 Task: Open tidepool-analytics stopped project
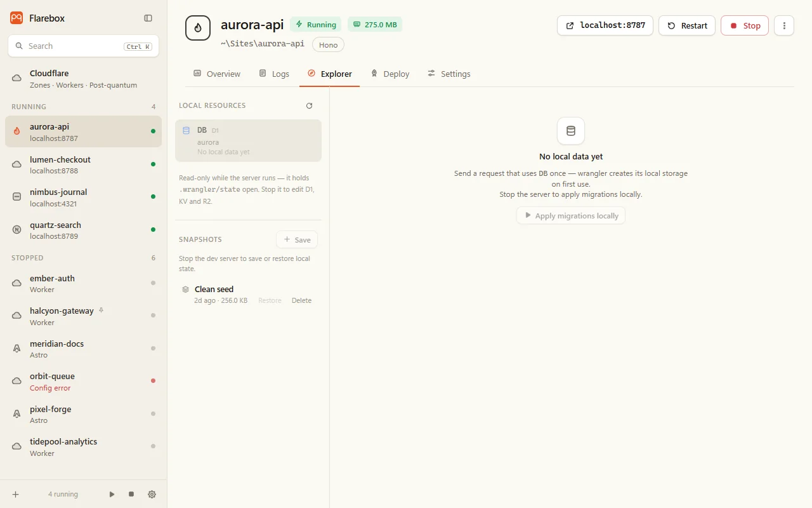83,447
